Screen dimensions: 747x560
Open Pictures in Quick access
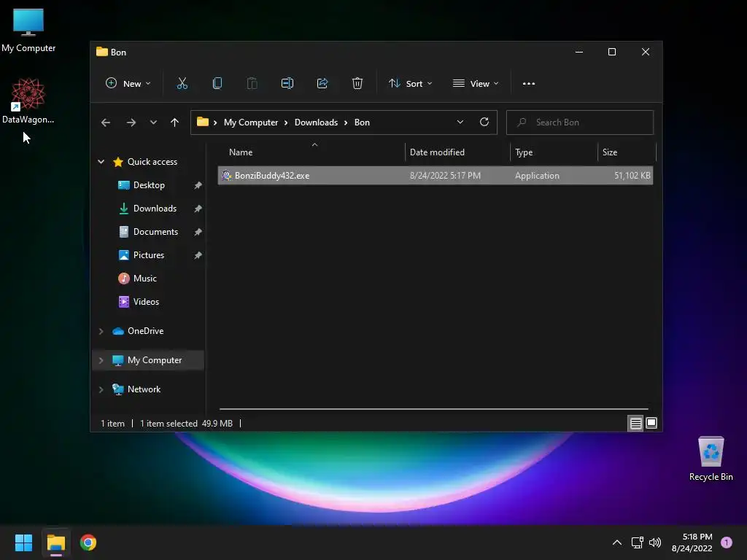coord(149,255)
